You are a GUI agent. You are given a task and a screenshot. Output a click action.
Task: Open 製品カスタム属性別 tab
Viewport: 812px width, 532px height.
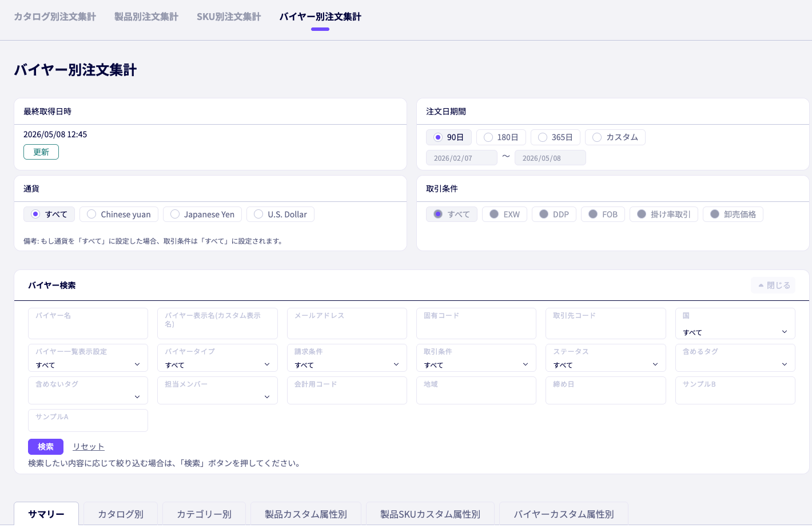pyautogui.click(x=306, y=514)
